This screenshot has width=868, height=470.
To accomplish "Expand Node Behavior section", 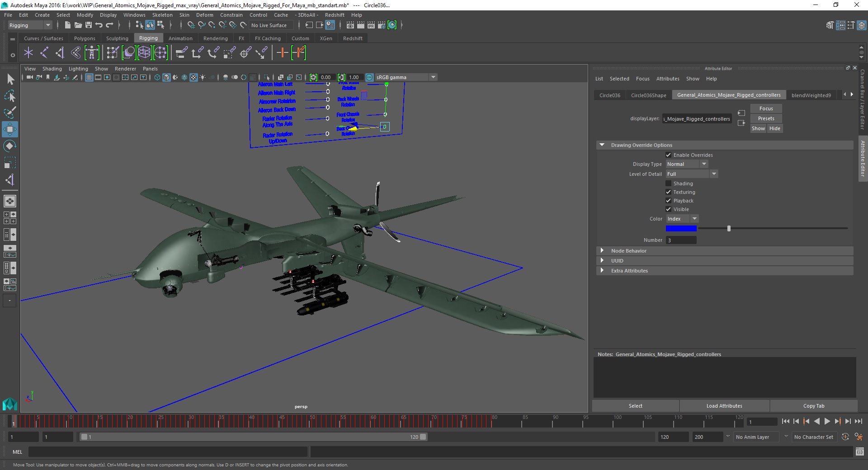I will point(602,251).
